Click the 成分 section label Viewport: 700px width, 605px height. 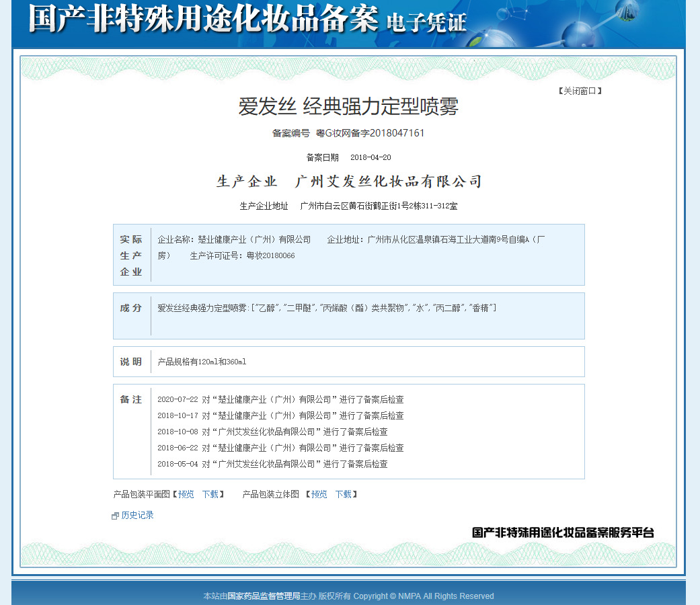click(x=131, y=308)
